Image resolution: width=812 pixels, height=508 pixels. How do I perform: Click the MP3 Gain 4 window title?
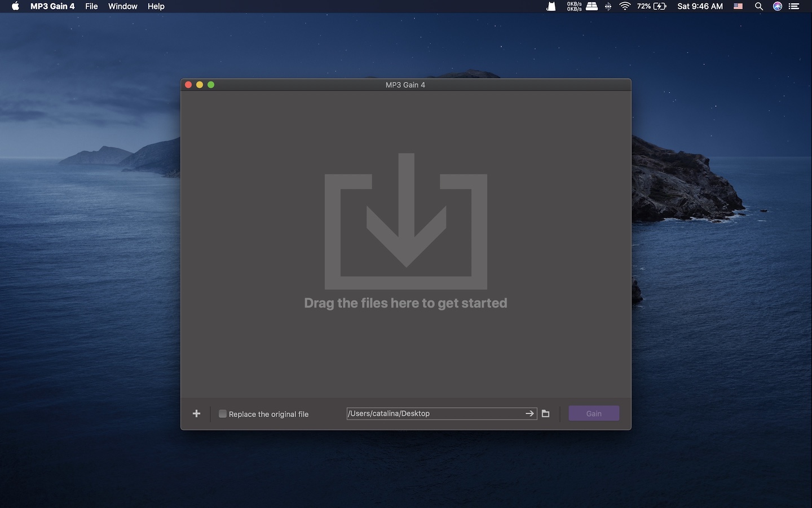tap(405, 85)
